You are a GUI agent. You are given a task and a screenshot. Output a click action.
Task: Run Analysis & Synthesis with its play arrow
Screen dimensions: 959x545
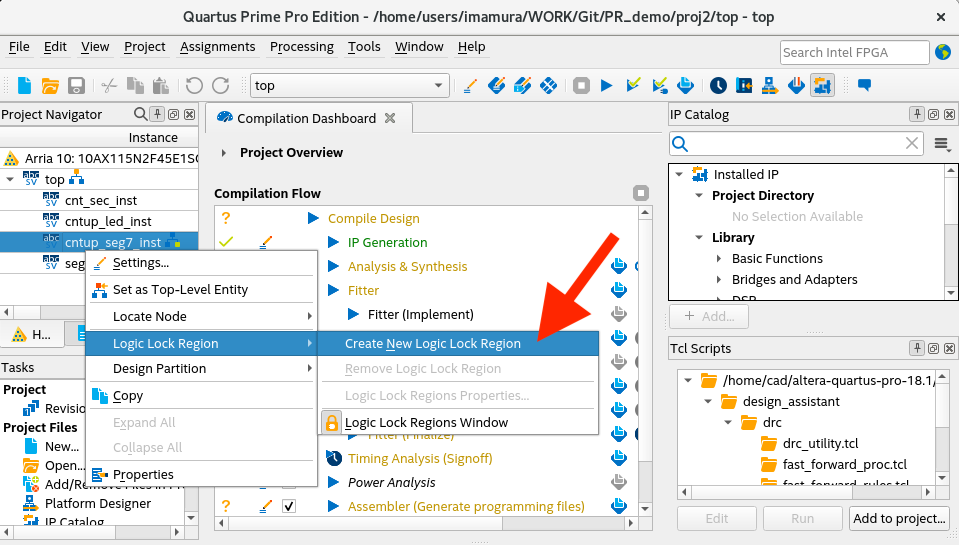pos(333,266)
